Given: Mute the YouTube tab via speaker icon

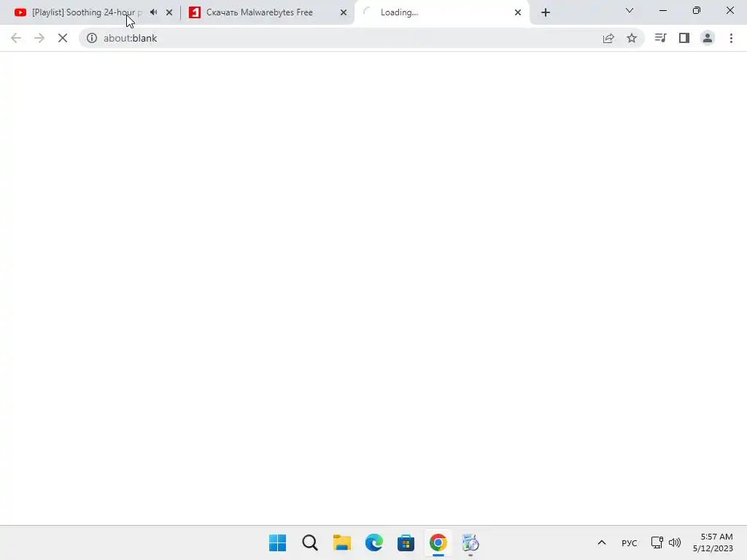Looking at the screenshot, I should click(x=153, y=12).
